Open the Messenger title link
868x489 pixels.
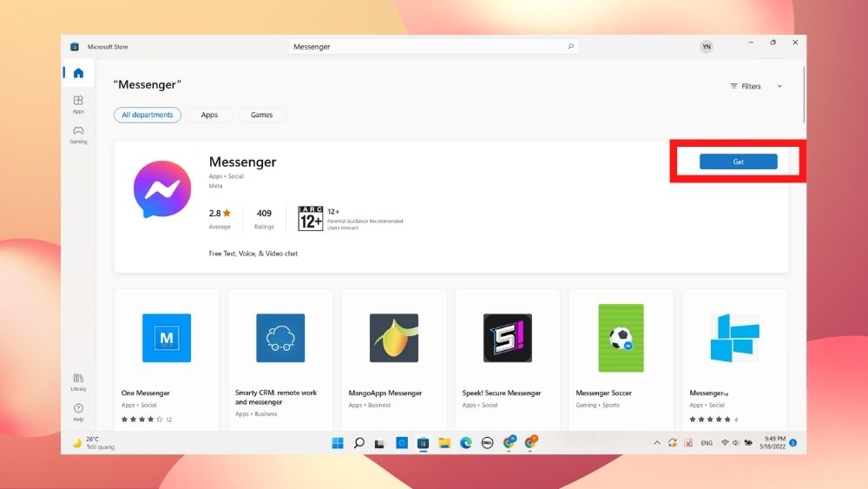pyautogui.click(x=242, y=162)
